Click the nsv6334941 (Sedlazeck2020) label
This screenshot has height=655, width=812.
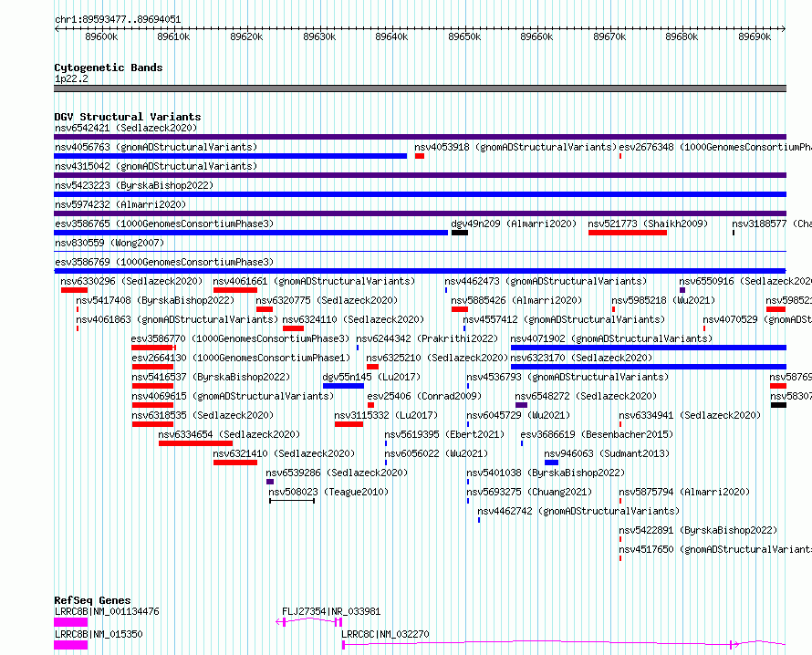690,415
